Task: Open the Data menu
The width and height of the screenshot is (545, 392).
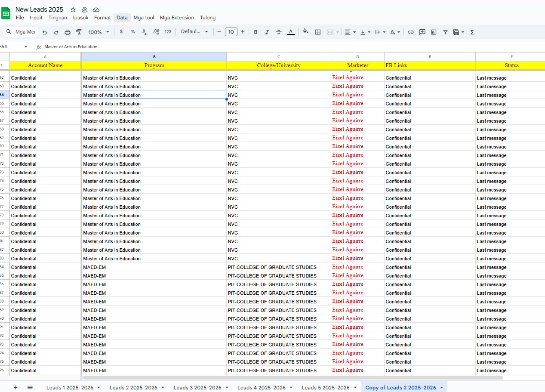Action: pos(122,18)
